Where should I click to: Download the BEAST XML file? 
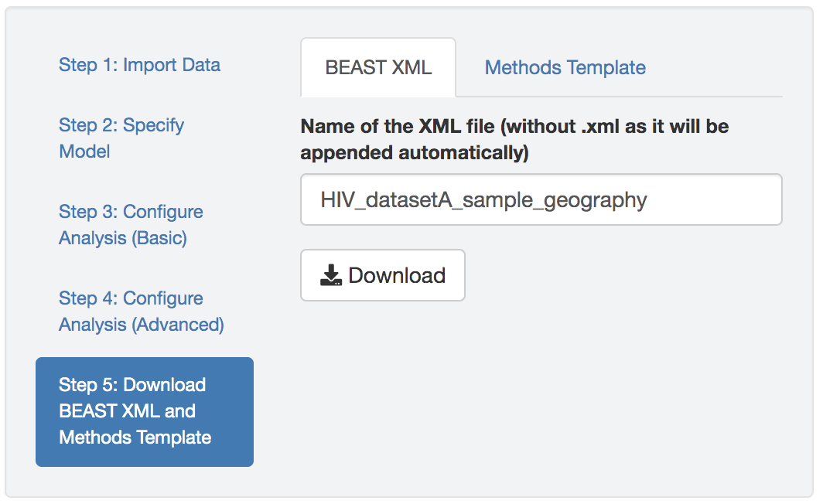point(383,275)
